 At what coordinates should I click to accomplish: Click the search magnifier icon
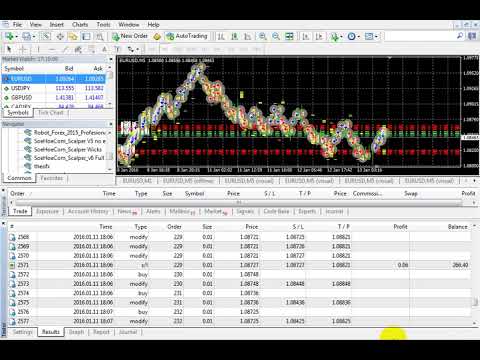[460, 36]
